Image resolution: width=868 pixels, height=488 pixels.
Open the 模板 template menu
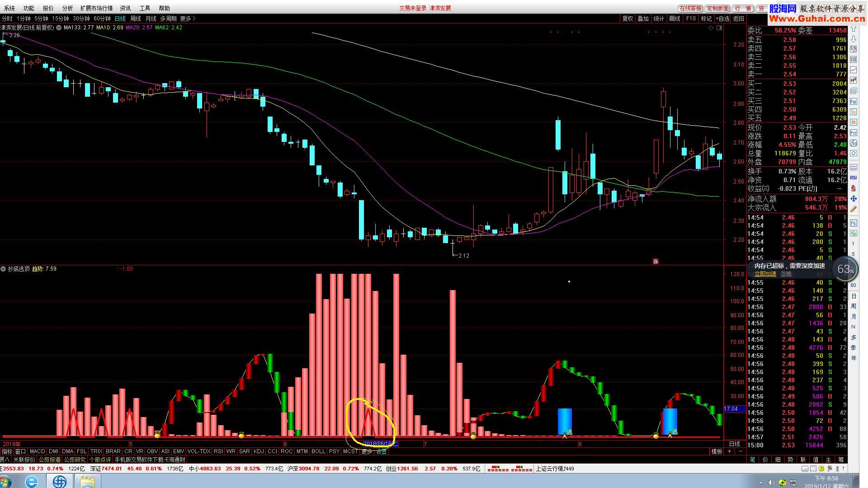click(717, 451)
